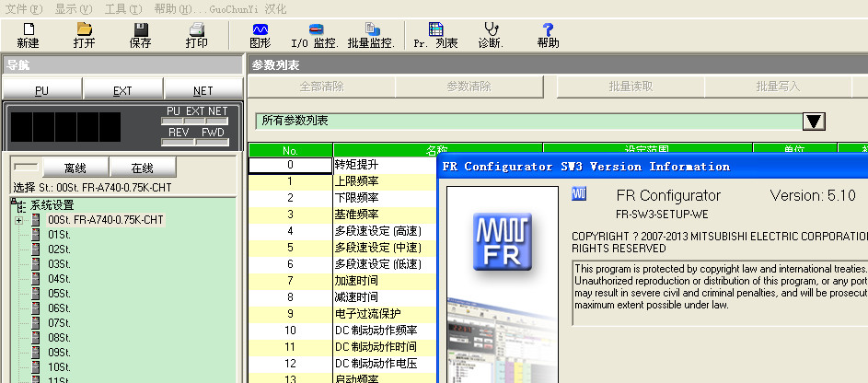Click the 新建 (New) toolbar icon
The image size is (868, 383).
tap(28, 30)
